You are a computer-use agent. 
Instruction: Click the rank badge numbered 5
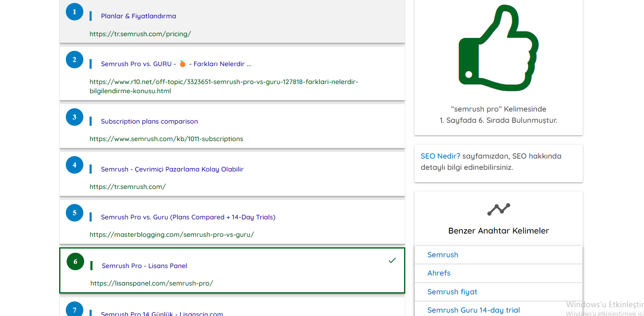[x=75, y=213]
